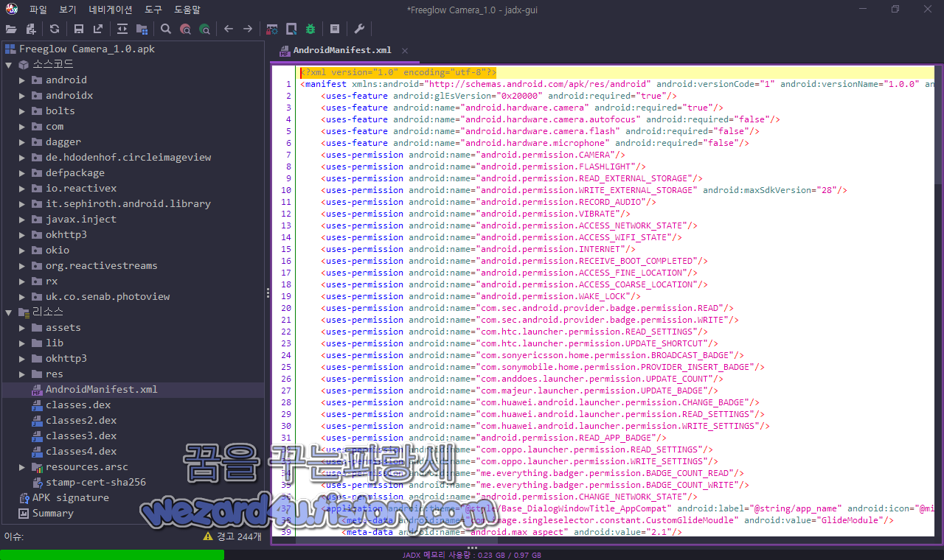The height and width of the screenshot is (560, 944).
Task: Open file via the folder toolbar icon
Action: tap(11, 29)
